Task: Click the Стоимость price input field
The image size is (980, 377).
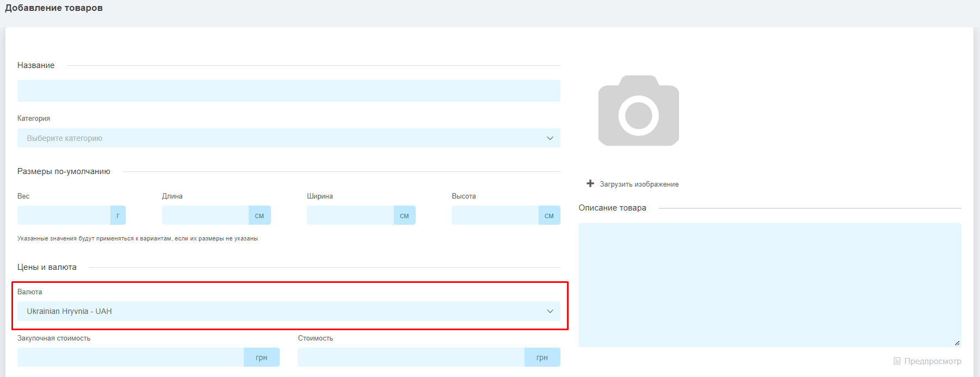Action: 411,357
